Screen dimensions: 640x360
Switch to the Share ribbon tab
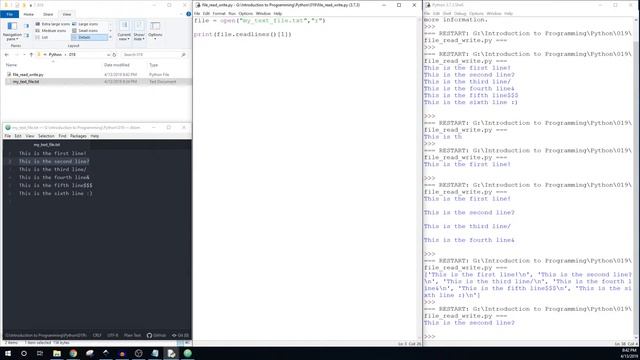tap(48, 14)
